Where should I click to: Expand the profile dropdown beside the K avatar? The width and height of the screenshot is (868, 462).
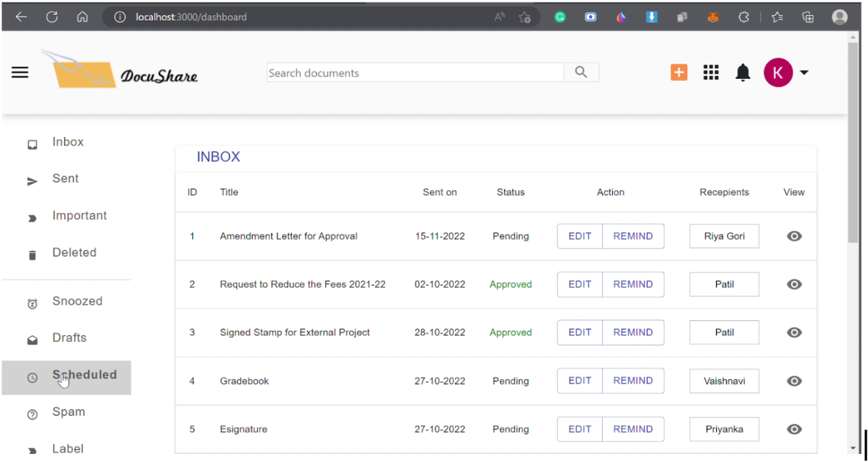(803, 72)
